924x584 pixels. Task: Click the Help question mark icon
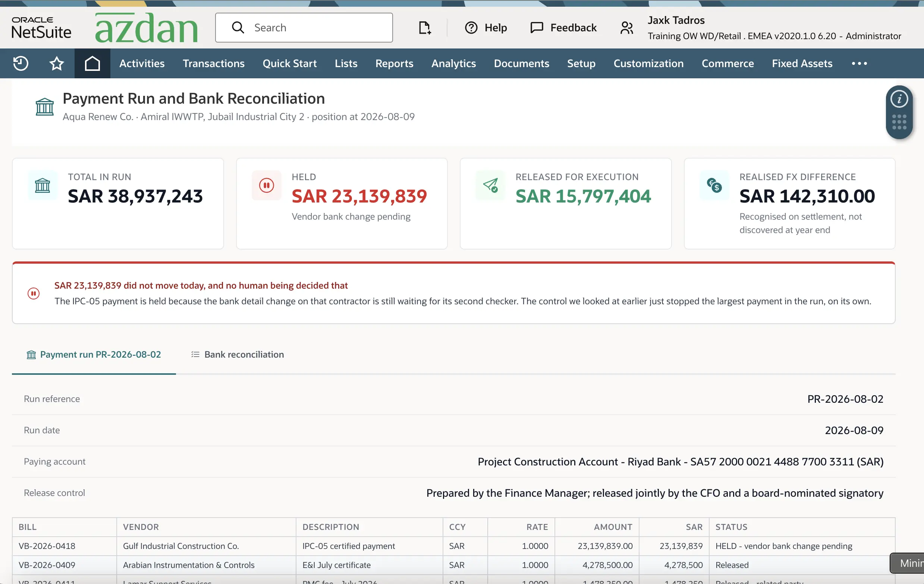coord(471,28)
